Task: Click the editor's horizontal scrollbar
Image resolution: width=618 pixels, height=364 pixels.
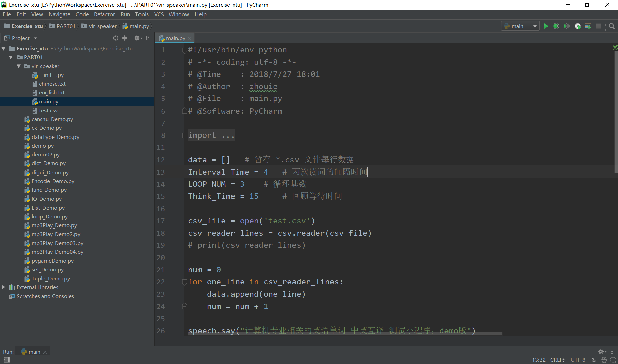Action: click(x=344, y=334)
